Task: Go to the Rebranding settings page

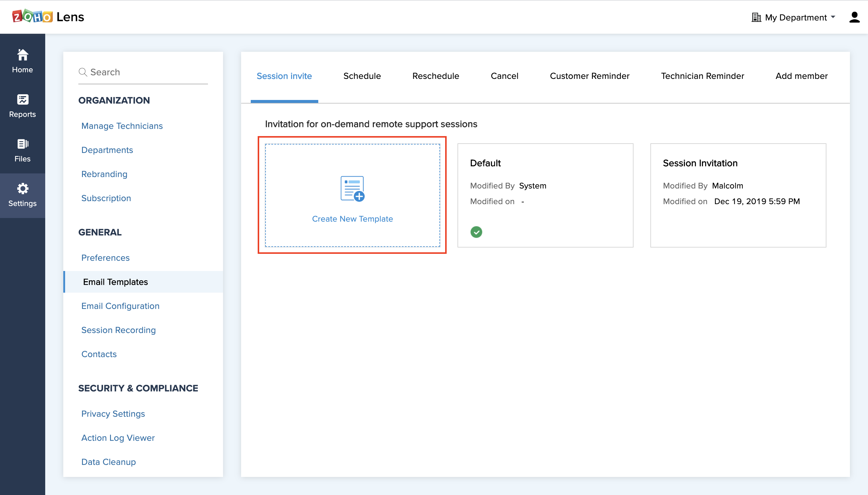Action: click(x=104, y=174)
